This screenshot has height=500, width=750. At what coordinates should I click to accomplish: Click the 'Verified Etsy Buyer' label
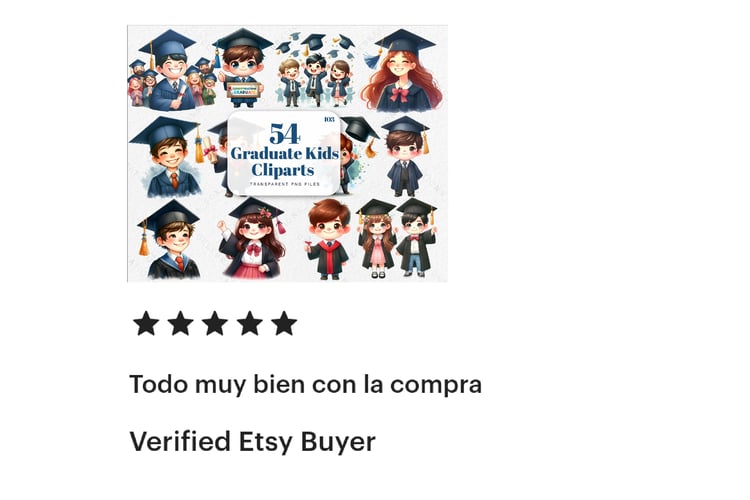[x=253, y=441]
